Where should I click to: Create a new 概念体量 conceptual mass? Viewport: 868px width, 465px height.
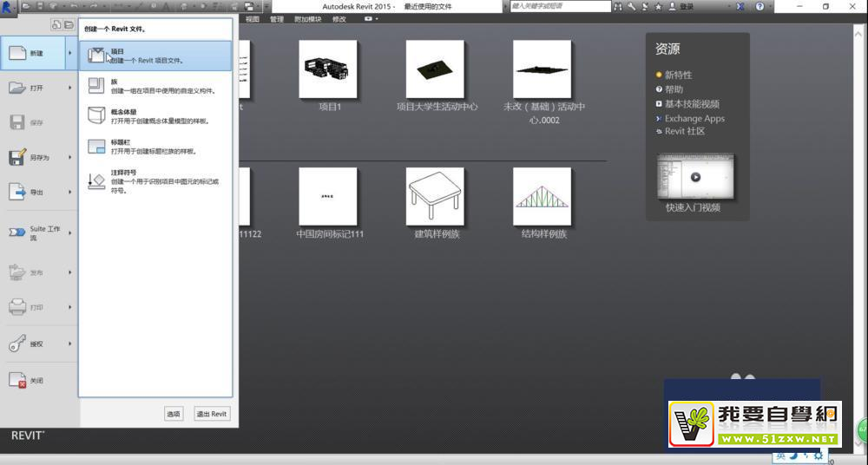155,115
